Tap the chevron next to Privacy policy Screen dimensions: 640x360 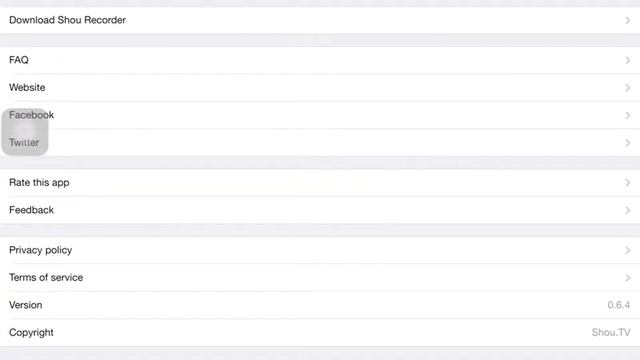point(628,250)
